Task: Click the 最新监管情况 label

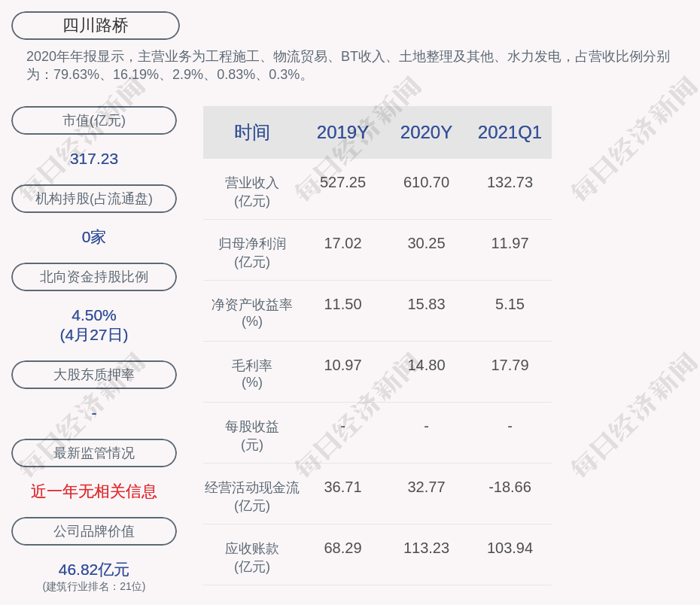Action: [x=94, y=453]
